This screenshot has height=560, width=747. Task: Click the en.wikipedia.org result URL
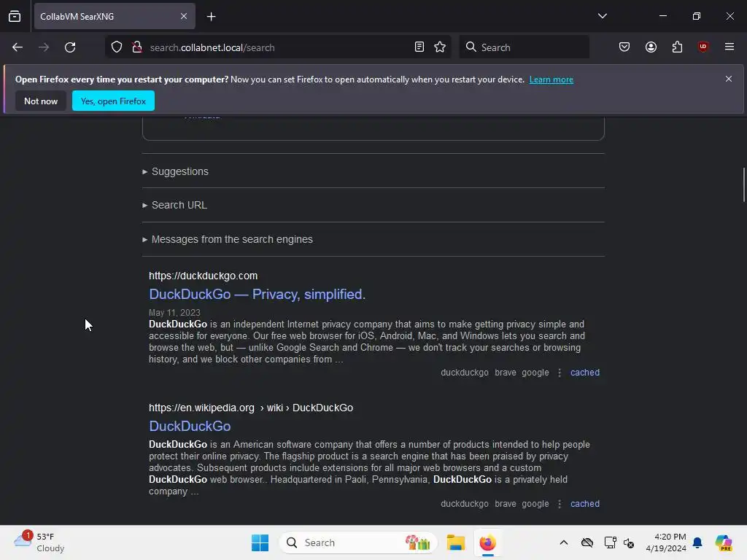coord(251,408)
